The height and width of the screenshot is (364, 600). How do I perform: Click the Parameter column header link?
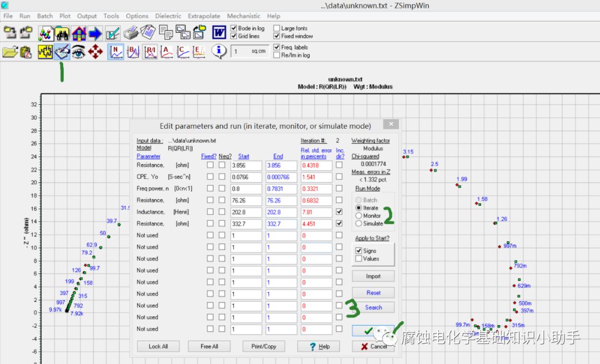[x=148, y=156]
